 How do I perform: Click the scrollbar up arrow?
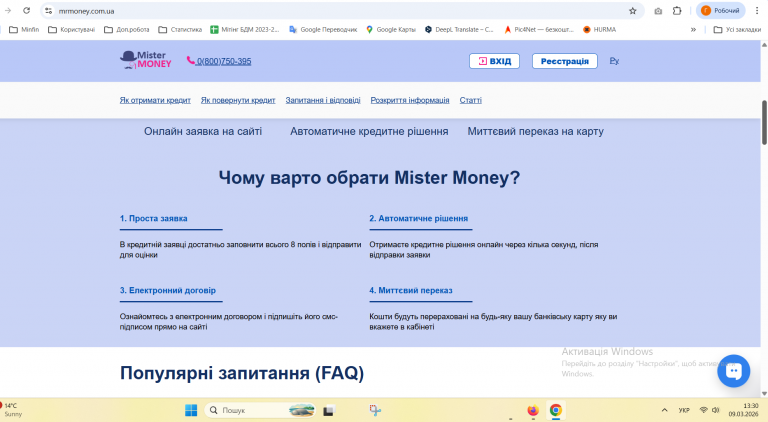(x=764, y=45)
